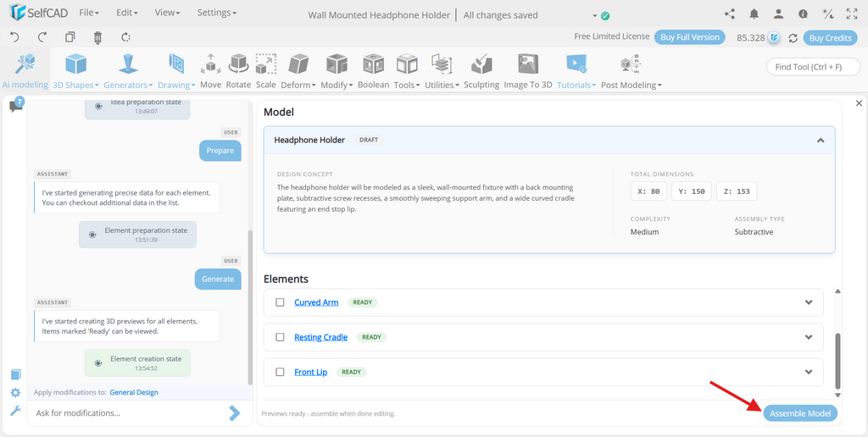This screenshot has height=437, width=868.
Task: Open the Edit menu
Action: click(x=127, y=12)
